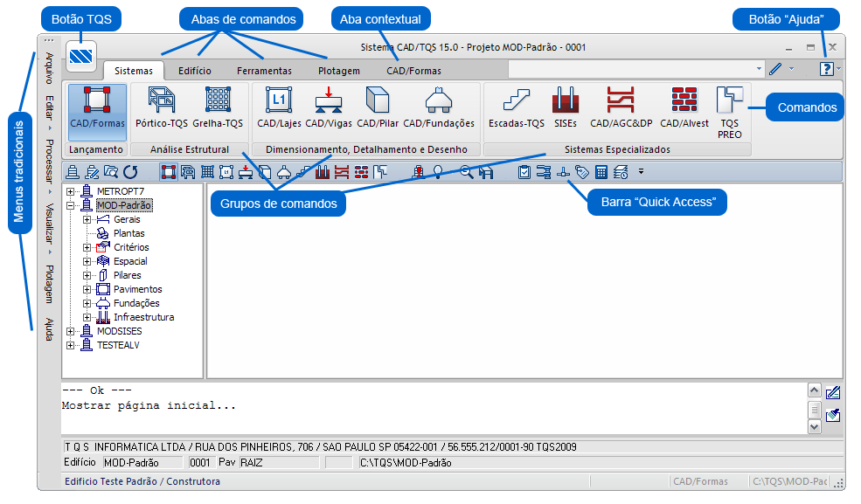Click the edit building icon with pencil
Image resolution: width=861 pixels, height=504 pixels.
92,173
